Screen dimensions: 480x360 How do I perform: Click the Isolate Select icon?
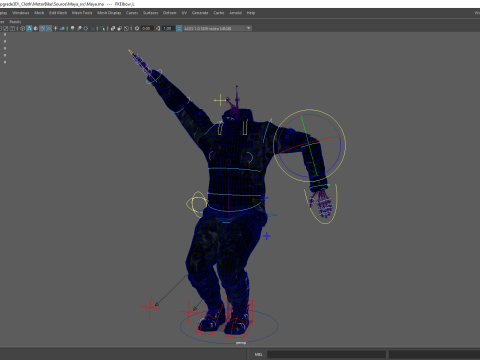(x=102, y=28)
